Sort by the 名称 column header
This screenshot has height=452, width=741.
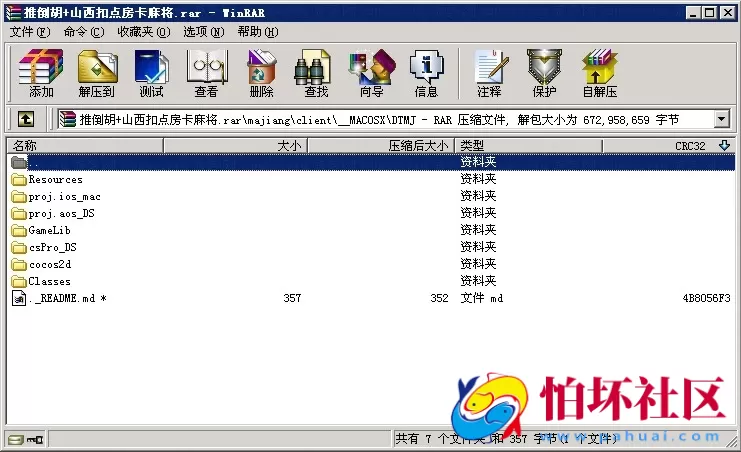click(x=85, y=146)
